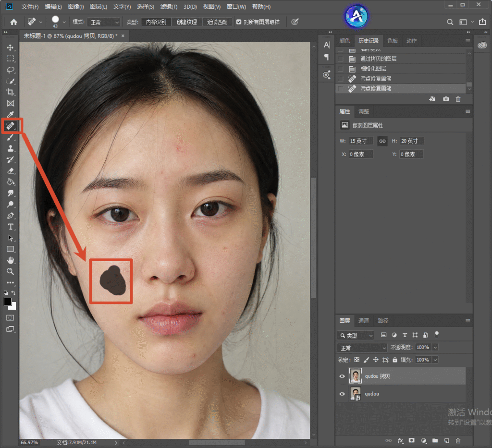Select the Quick Selection tool
Viewport: 492px width, 448px height.
[x=11, y=81]
